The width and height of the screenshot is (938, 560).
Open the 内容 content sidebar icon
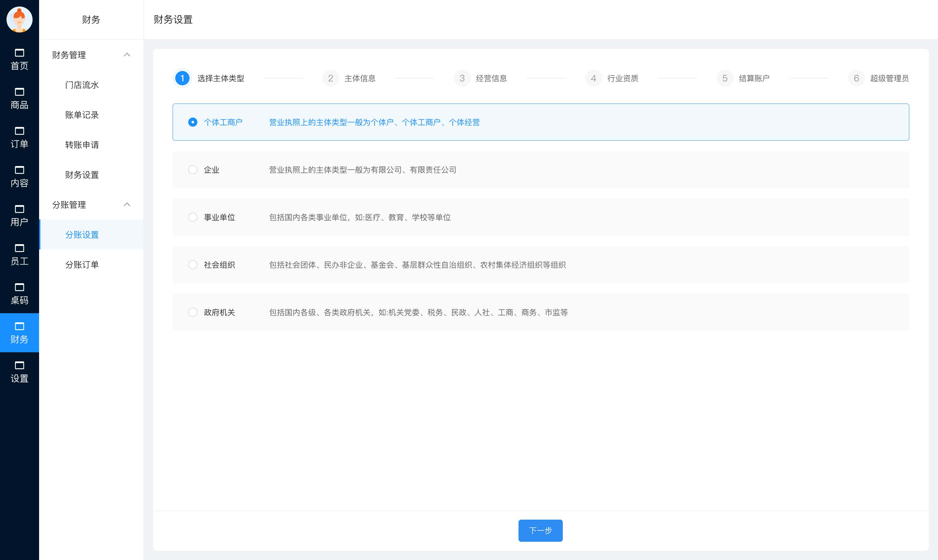[19, 176]
